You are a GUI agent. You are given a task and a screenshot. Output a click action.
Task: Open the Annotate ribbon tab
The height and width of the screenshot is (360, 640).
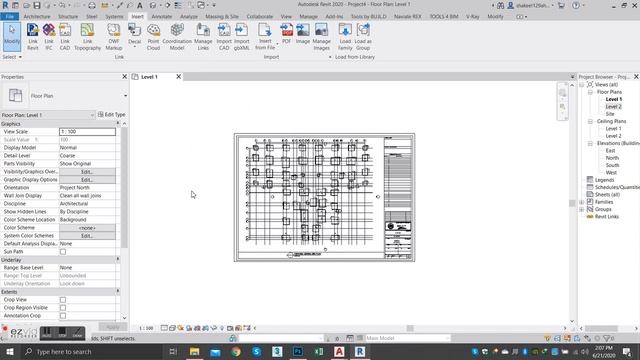162,17
